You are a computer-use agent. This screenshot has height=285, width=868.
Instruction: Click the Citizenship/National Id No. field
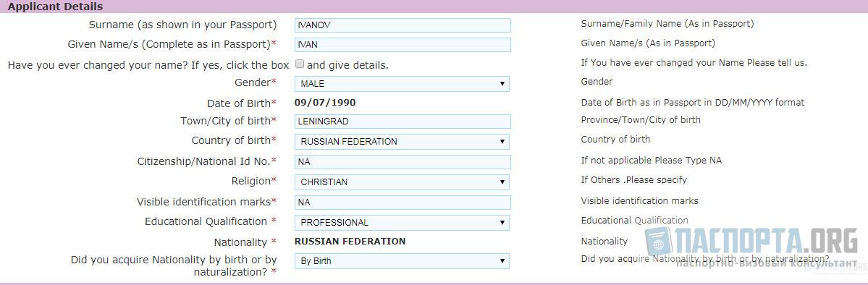click(403, 161)
